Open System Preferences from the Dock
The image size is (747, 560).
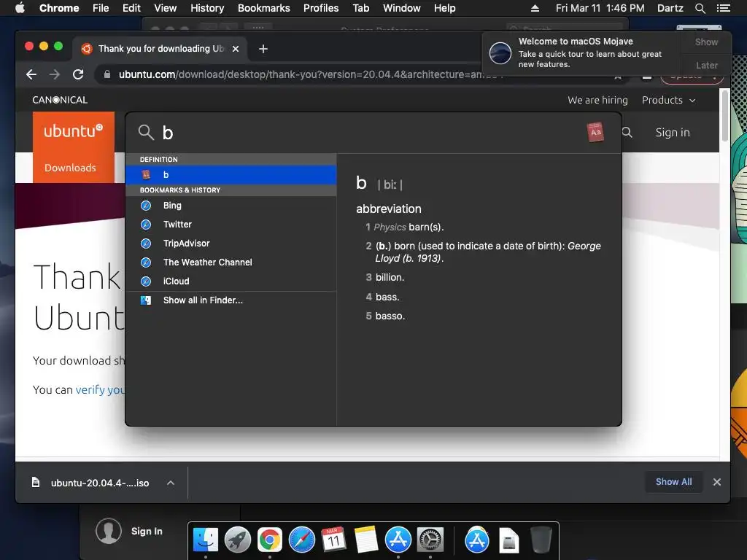430,540
